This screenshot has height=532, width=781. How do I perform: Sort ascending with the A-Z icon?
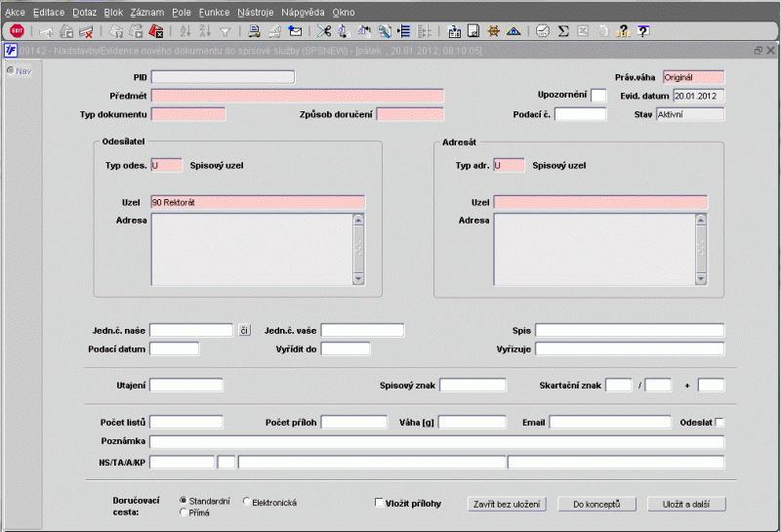point(185,31)
